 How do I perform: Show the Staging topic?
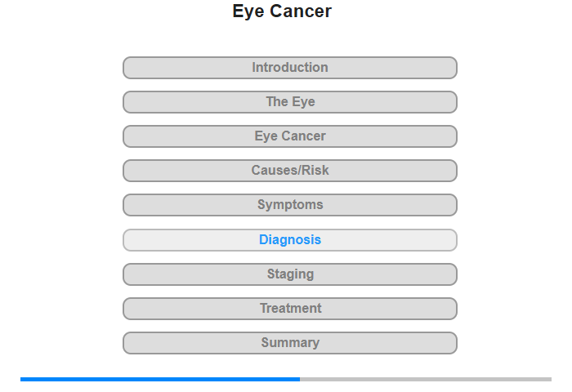290,274
